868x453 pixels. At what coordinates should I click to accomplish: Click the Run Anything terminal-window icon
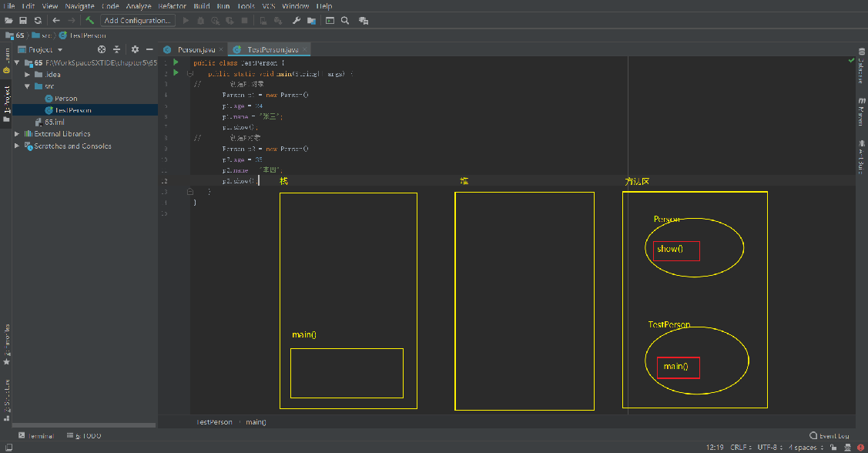(330, 21)
